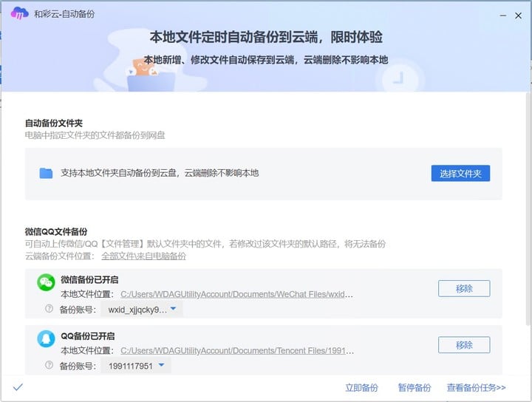Click the 微信QQ文件备份 heading
532x402 pixels.
[x=56, y=232]
